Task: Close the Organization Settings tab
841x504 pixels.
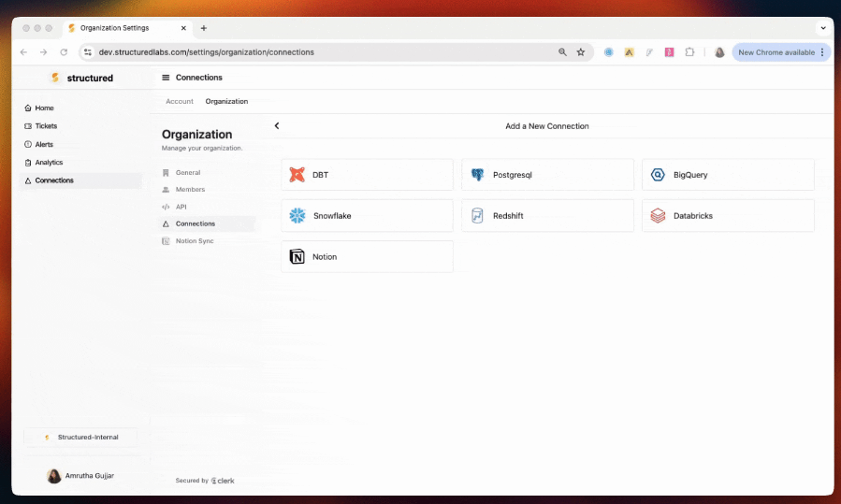Action: (183, 28)
